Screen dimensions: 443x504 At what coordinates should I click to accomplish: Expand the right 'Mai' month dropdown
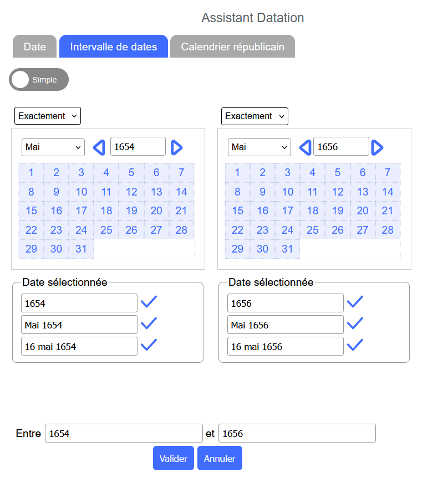[259, 147]
